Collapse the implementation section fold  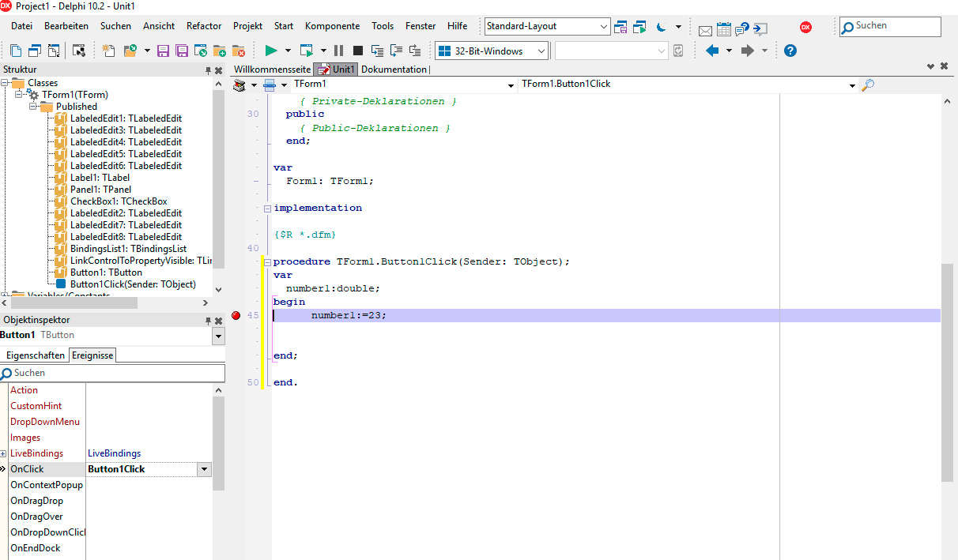267,208
